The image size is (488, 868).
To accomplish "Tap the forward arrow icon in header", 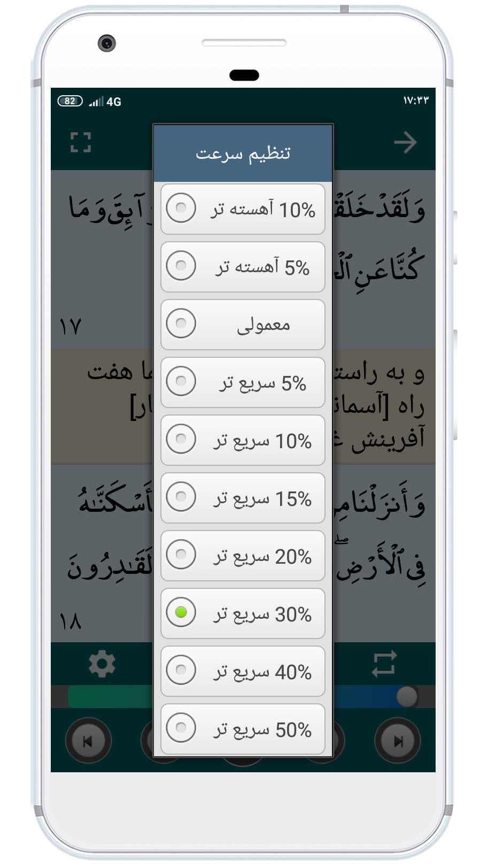I will point(405,142).
